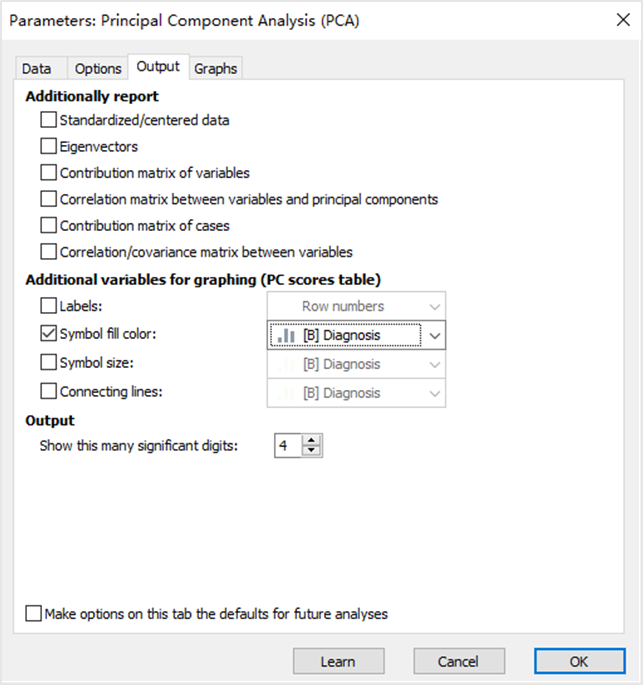Click the column icon in Symbol fill color dropdown

pos(286,336)
